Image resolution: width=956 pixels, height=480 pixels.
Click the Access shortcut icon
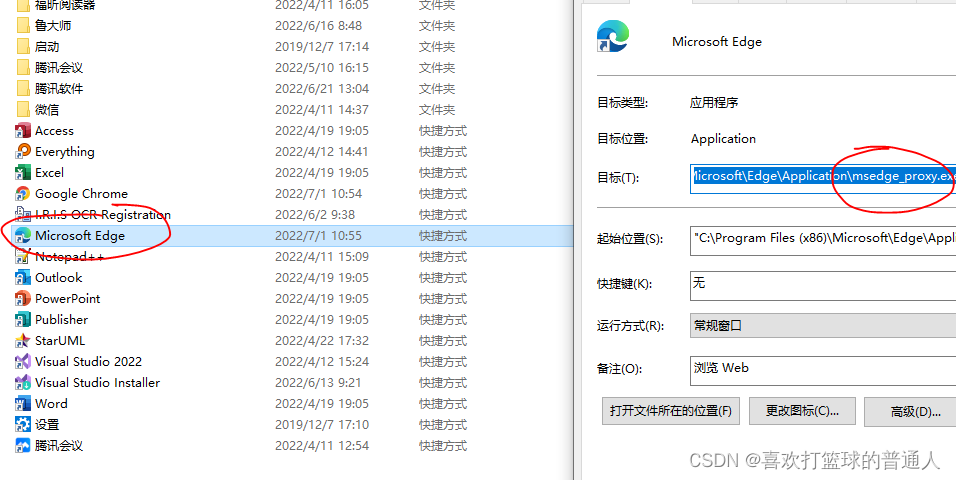[x=23, y=131]
